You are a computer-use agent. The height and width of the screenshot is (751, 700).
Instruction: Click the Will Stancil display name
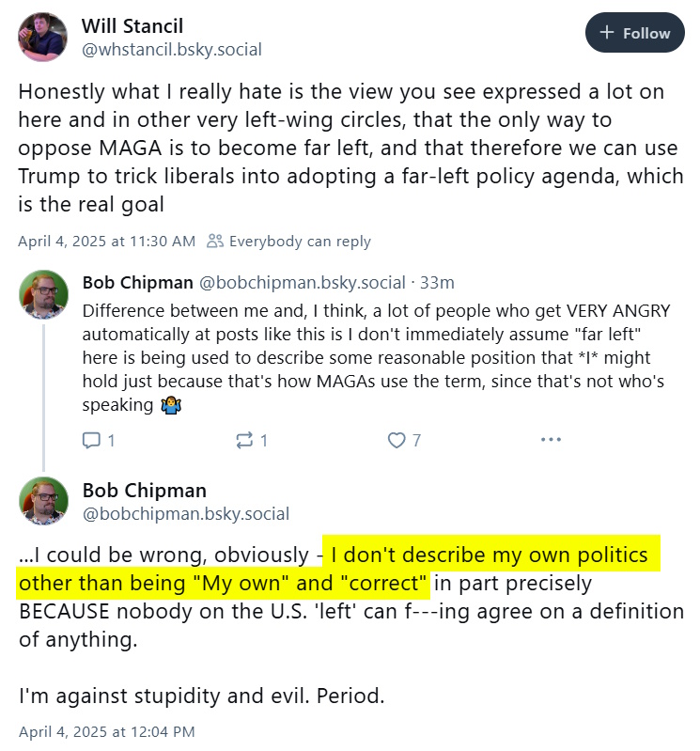[132, 26]
